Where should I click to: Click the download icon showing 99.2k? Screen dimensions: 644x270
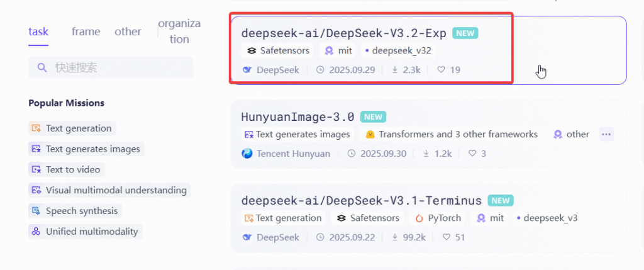tap(395, 237)
